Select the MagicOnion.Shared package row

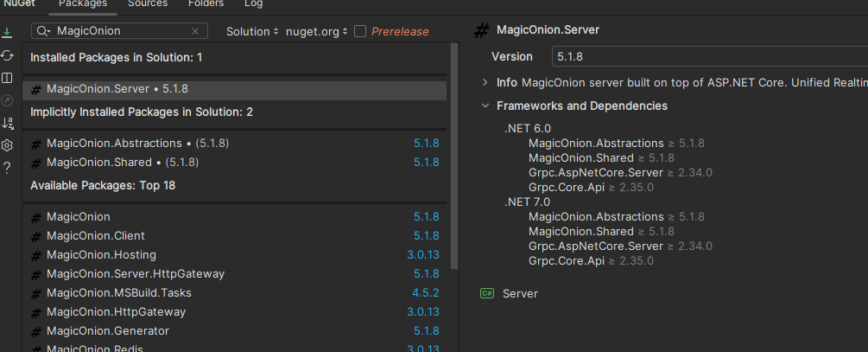tap(234, 163)
